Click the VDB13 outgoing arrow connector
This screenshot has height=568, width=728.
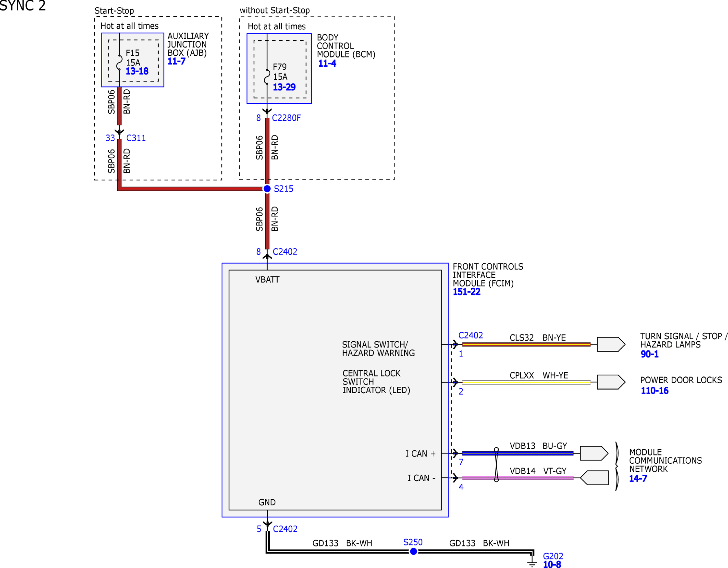tap(594, 453)
